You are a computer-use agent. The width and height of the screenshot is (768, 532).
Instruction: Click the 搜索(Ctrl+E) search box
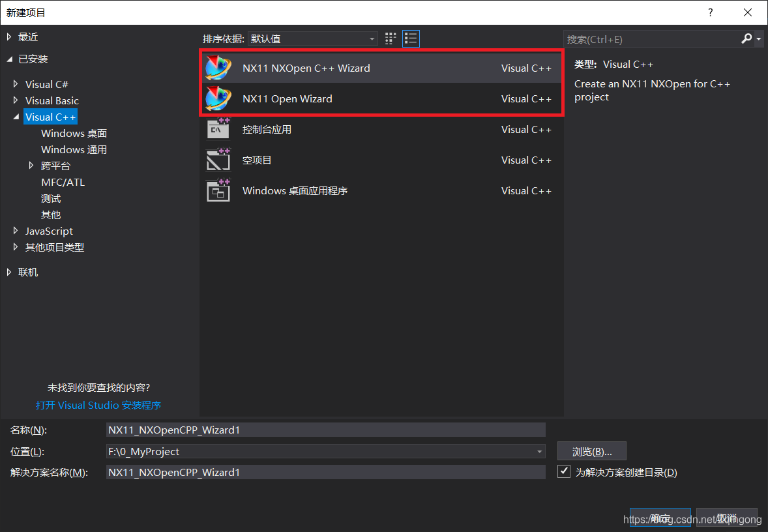click(651, 39)
